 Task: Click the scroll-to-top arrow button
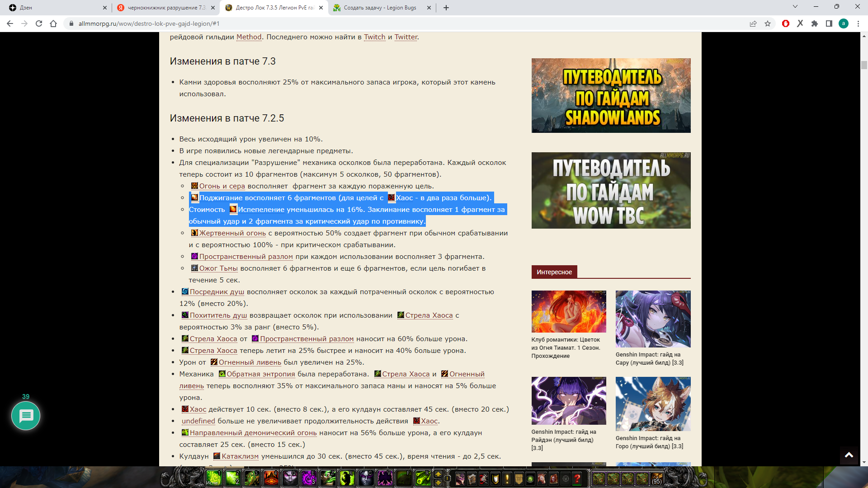(x=849, y=455)
